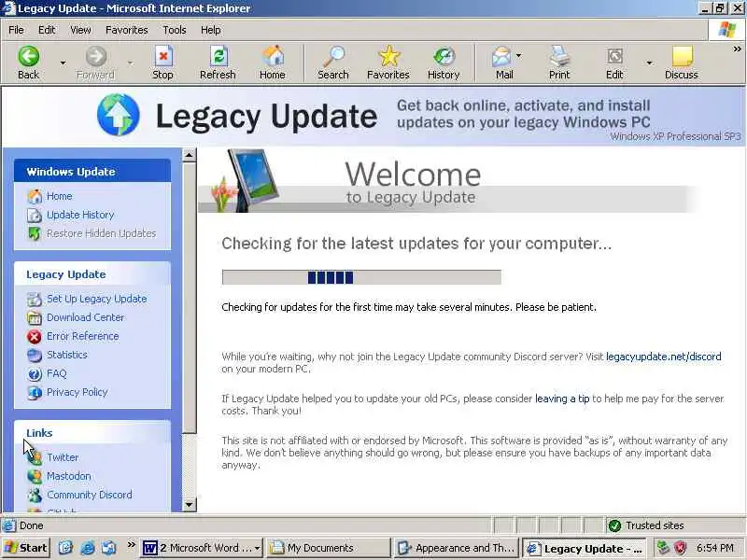Open the Update History sidebar link
747x560 pixels.
[x=80, y=216]
